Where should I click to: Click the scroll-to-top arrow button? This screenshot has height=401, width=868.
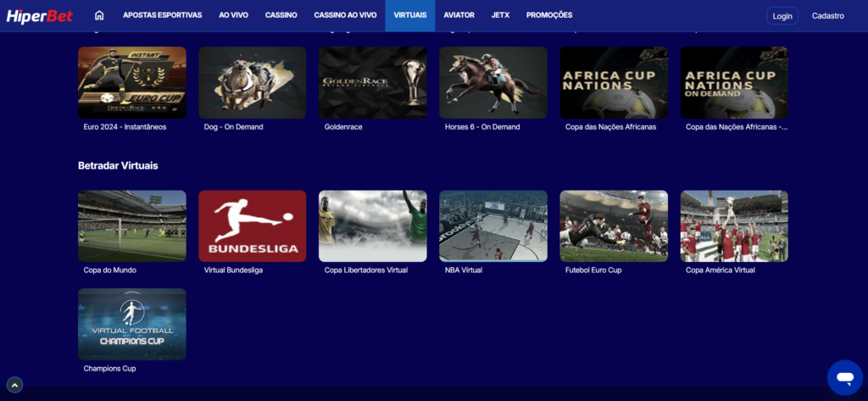point(15,385)
